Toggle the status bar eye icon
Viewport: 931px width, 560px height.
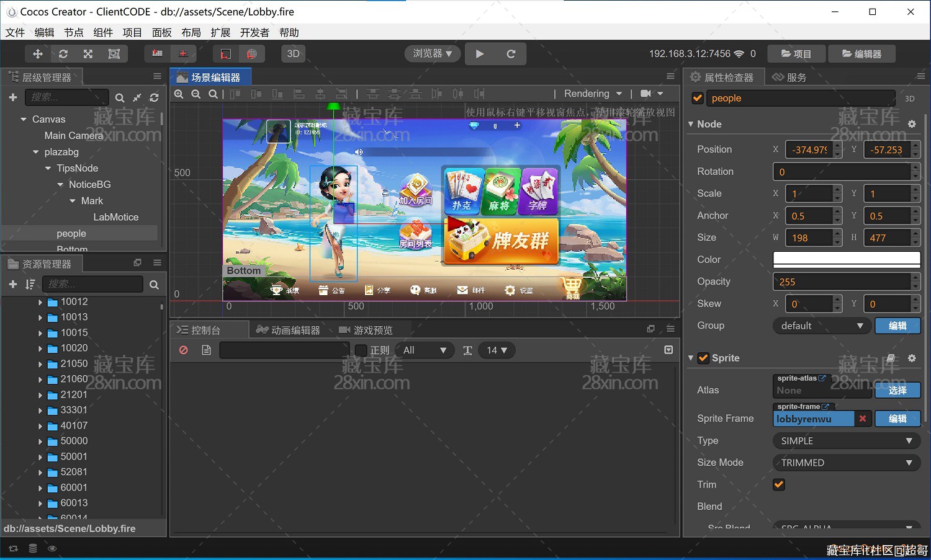click(x=52, y=548)
